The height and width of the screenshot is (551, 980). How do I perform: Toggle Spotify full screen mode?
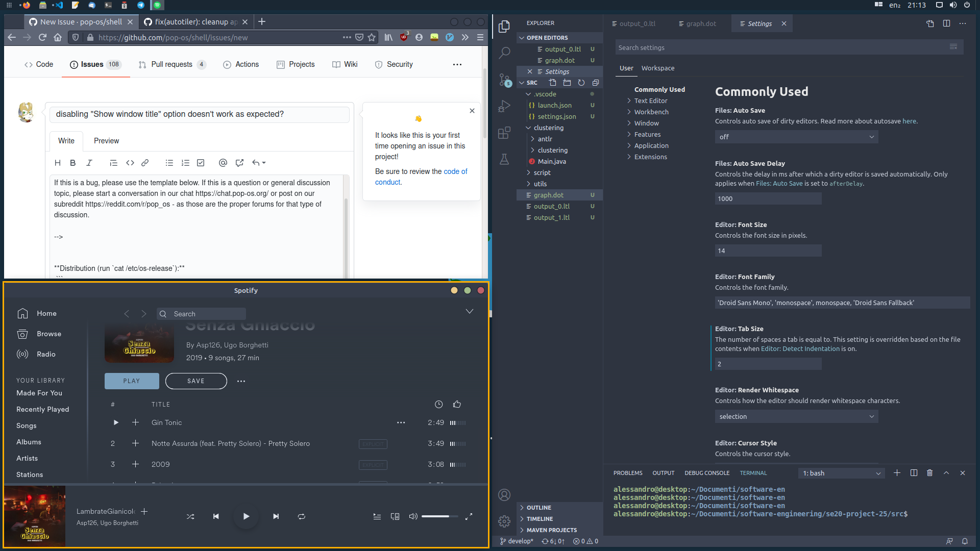tap(469, 516)
